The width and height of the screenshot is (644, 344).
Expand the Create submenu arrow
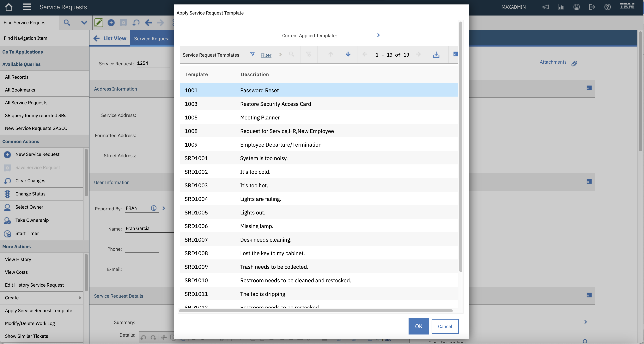coord(80,298)
